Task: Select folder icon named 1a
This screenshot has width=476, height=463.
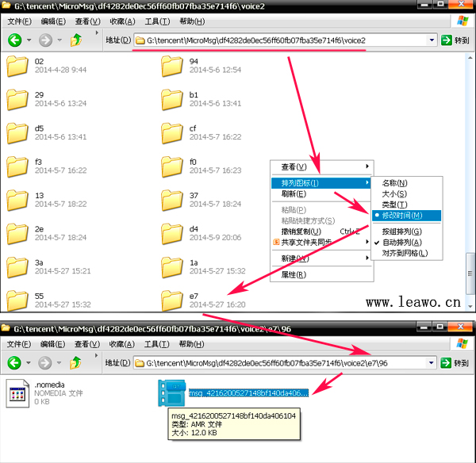Action: 172,267
